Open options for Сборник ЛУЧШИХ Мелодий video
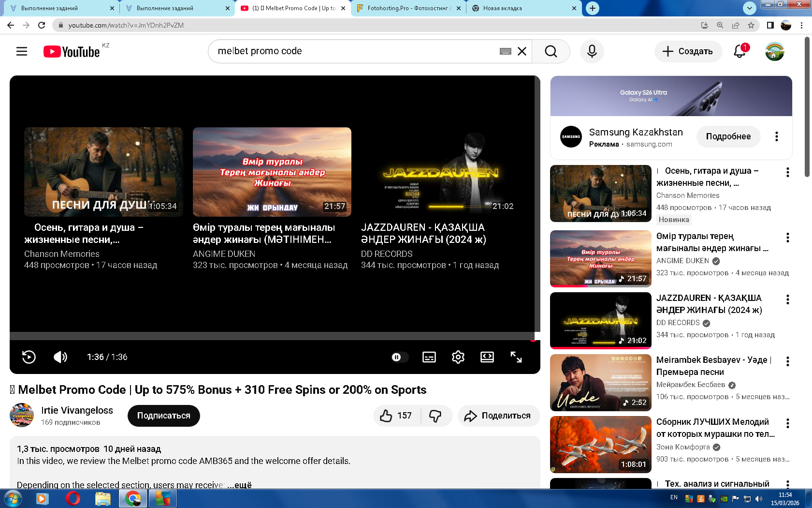The image size is (812, 508). point(788,423)
